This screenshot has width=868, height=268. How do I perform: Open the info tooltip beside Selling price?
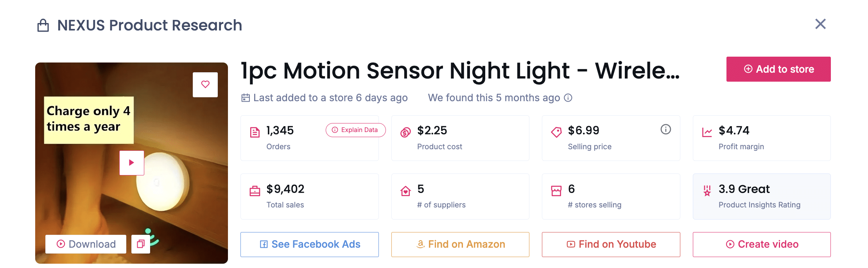pyautogui.click(x=666, y=129)
